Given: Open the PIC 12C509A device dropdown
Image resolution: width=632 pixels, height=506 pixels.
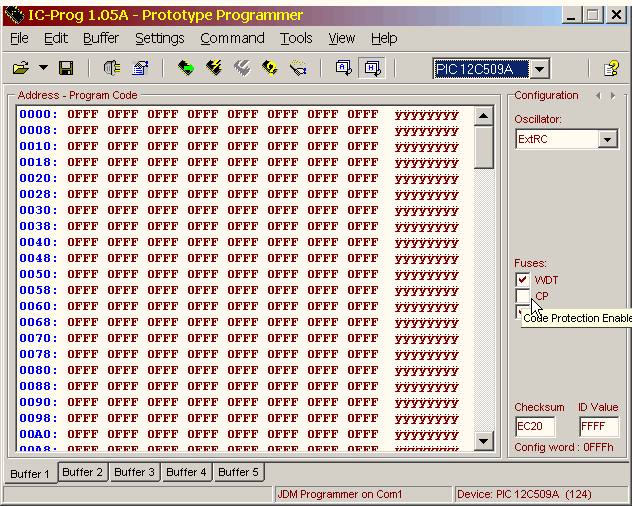Looking at the screenshot, I should [x=540, y=69].
